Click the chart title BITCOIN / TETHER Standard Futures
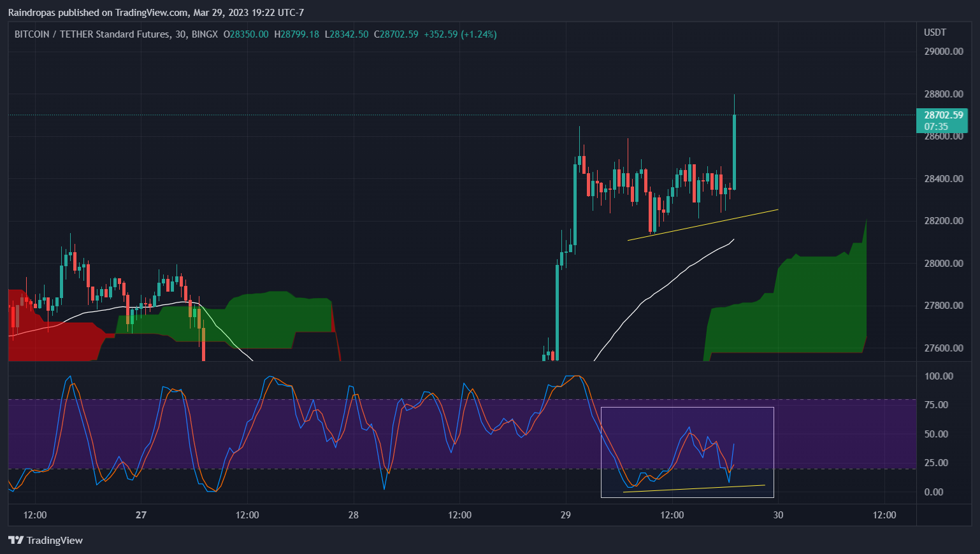Viewport: 980px width, 554px height. (92, 34)
